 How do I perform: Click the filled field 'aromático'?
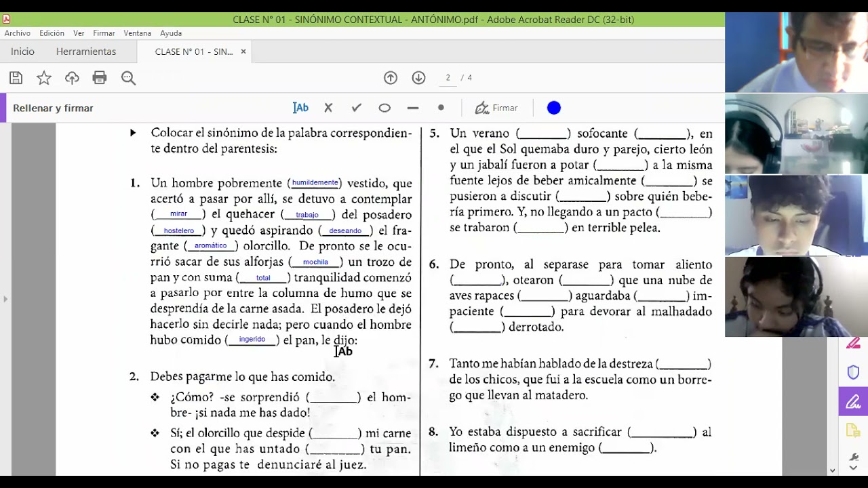[x=210, y=245]
